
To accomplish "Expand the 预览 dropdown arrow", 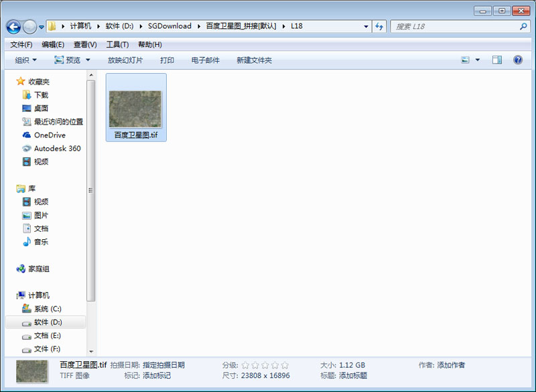I will pos(88,60).
